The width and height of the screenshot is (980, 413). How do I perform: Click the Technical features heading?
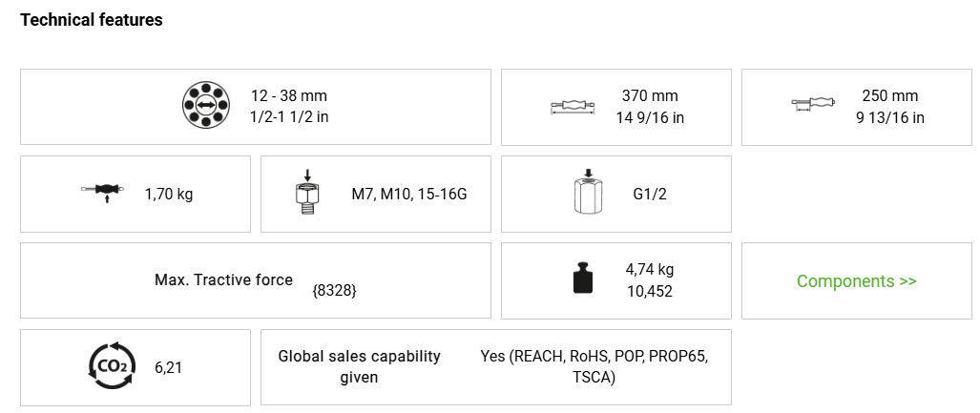[x=92, y=20]
